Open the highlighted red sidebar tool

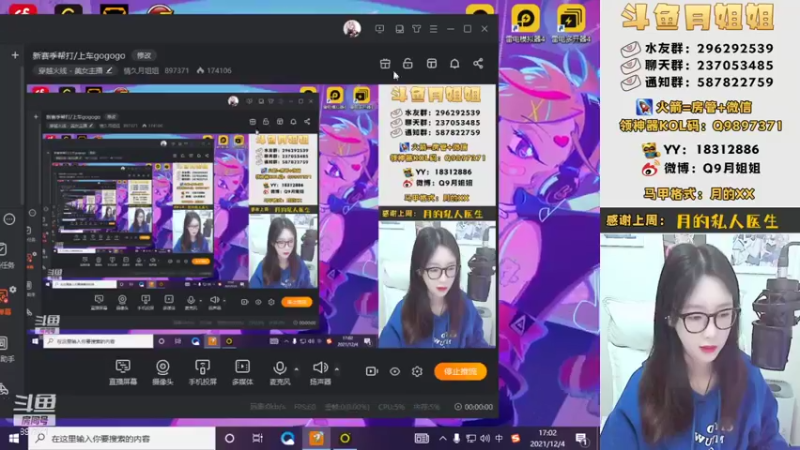click(4, 303)
